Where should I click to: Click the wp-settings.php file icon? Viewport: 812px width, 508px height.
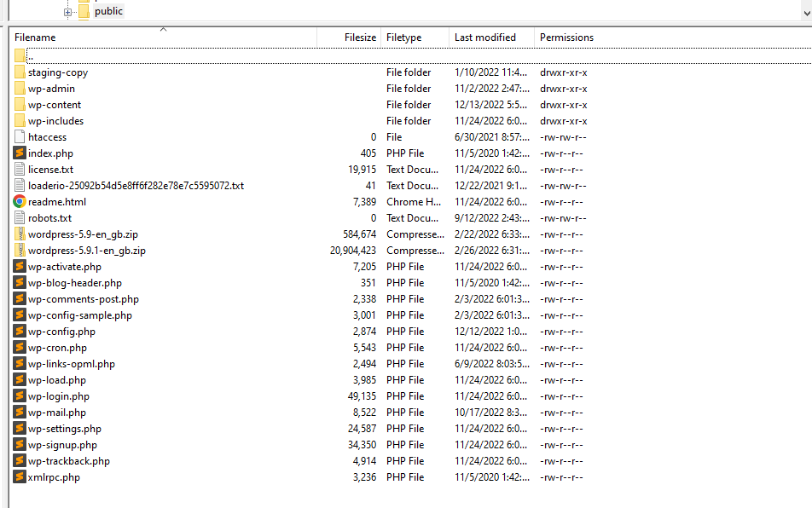point(20,429)
